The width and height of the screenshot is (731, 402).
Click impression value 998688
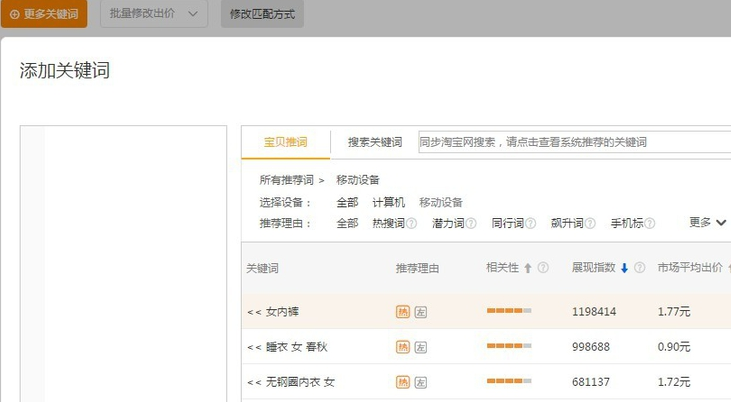click(x=591, y=347)
